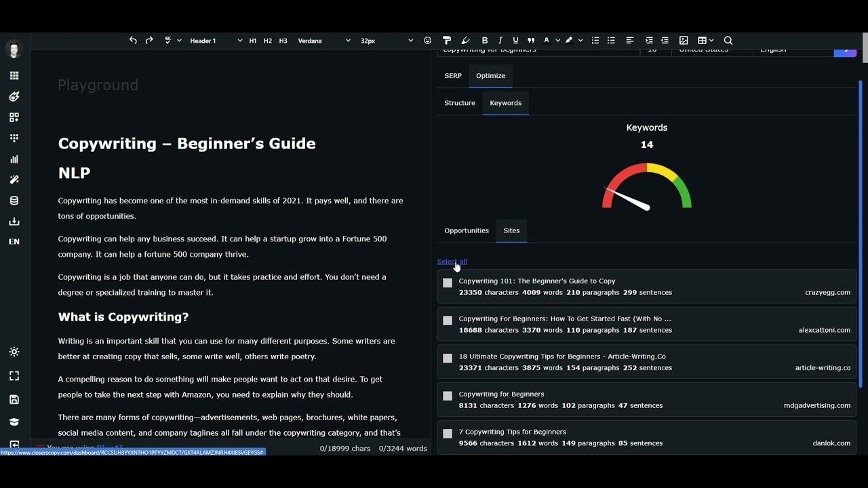Toggle bold formatting

click(484, 41)
